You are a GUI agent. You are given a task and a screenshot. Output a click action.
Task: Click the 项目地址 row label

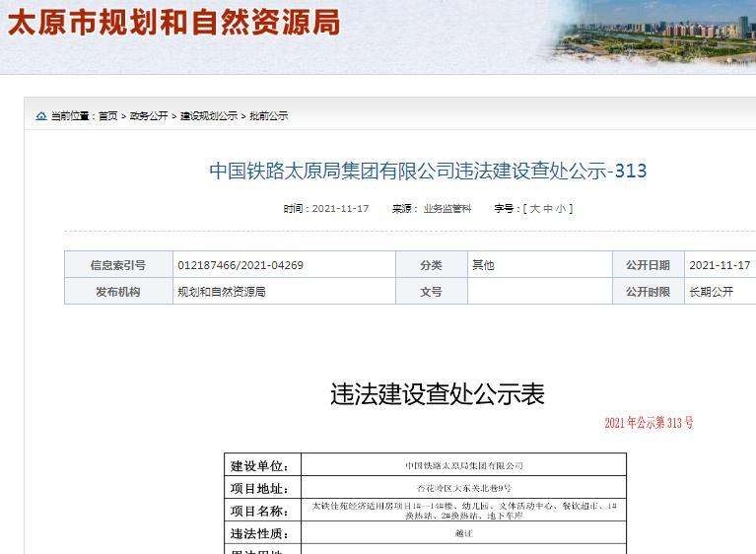point(263,488)
